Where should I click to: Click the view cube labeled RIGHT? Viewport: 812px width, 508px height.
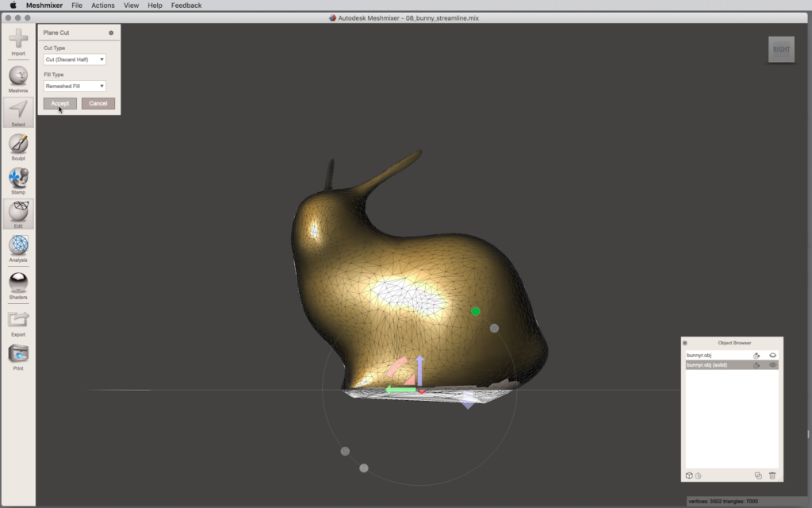click(x=781, y=49)
